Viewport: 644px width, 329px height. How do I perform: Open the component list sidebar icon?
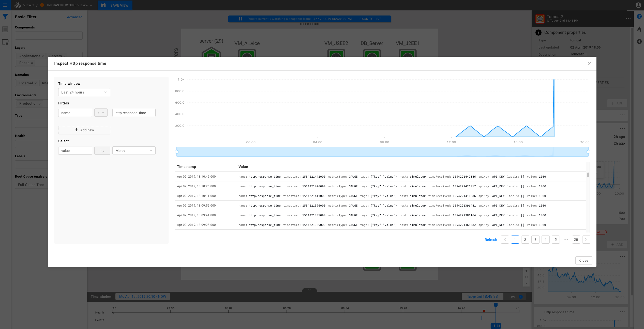click(5, 29)
